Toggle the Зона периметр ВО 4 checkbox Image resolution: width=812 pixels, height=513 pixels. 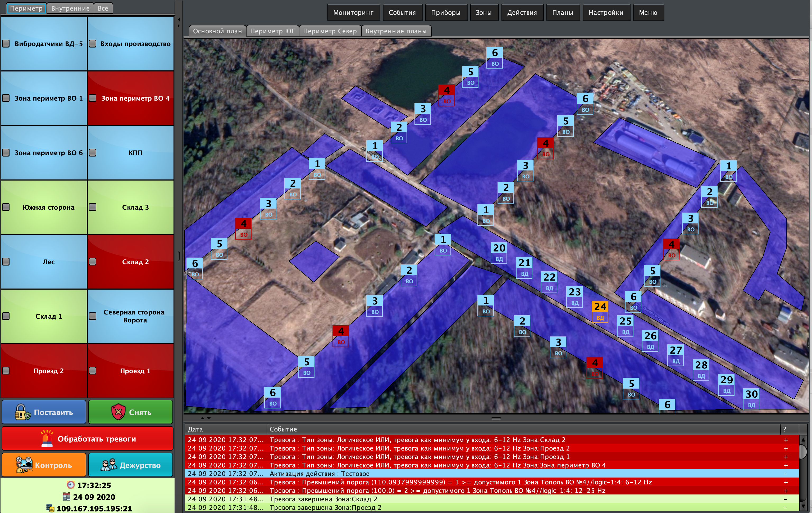click(93, 98)
